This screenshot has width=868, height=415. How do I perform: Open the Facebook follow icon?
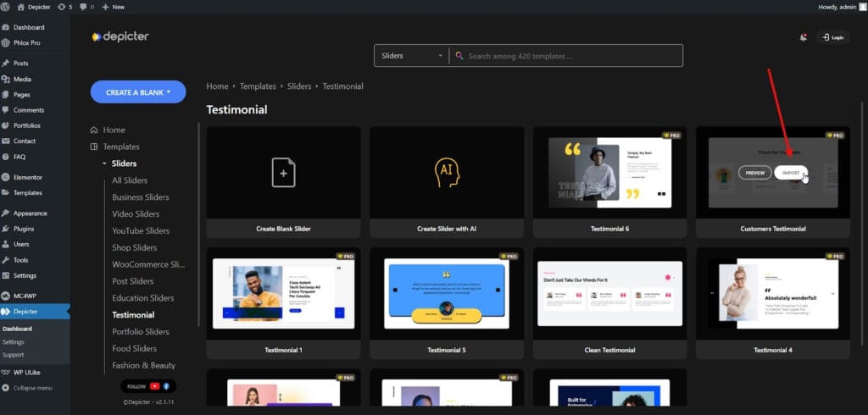pyautogui.click(x=166, y=386)
